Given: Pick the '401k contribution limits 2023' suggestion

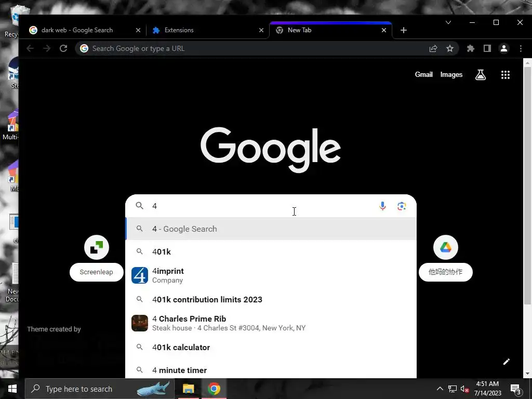Looking at the screenshot, I should point(271,300).
